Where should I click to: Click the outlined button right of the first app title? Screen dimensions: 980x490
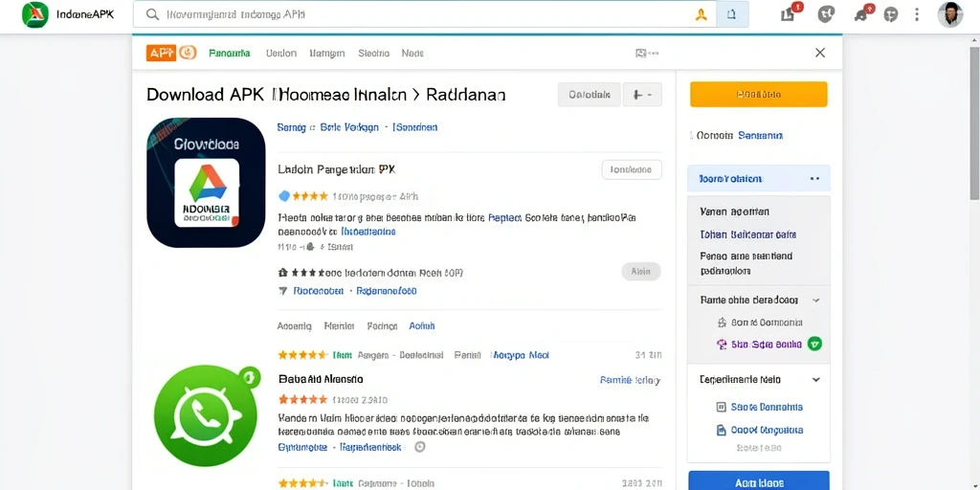pyautogui.click(x=632, y=169)
